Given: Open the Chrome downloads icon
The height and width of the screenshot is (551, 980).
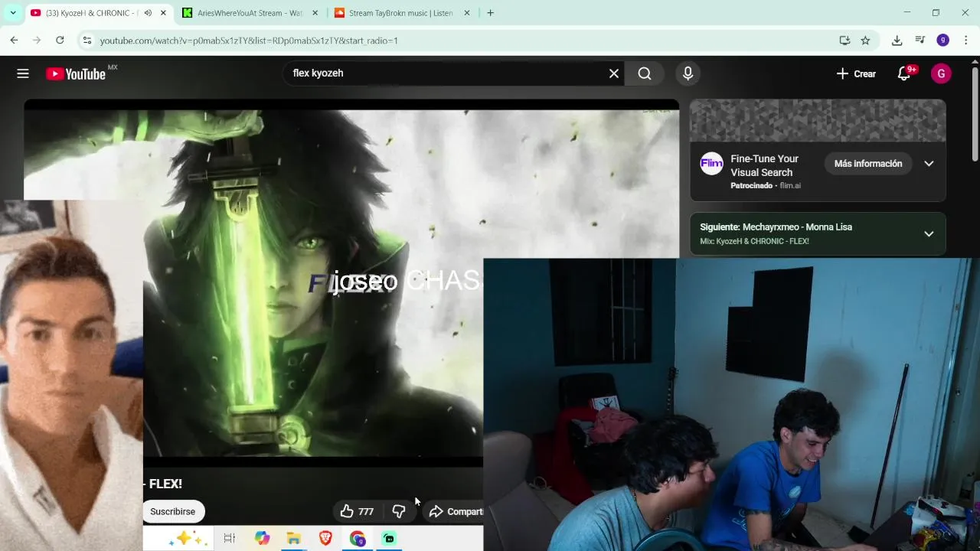Looking at the screenshot, I should (x=897, y=40).
